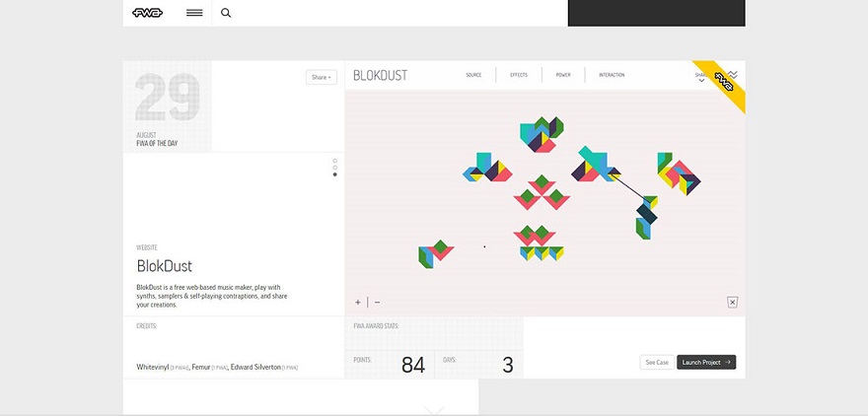The width and height of the screenshot is (868, 416).
Task: Click the Edward Silverton credit link
Action: tap(255, 367)
